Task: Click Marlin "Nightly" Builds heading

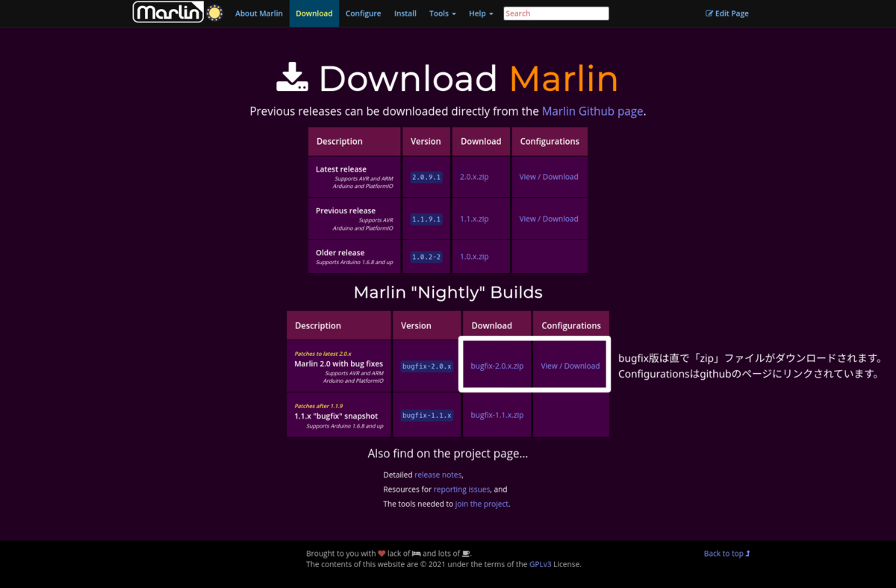Action: tap(448, 292)
